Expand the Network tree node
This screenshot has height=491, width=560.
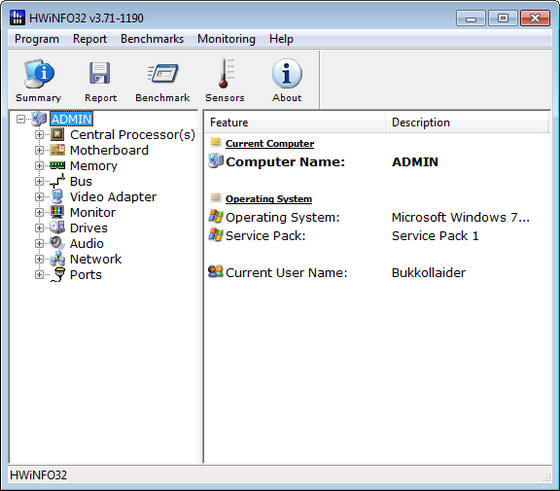39,259
